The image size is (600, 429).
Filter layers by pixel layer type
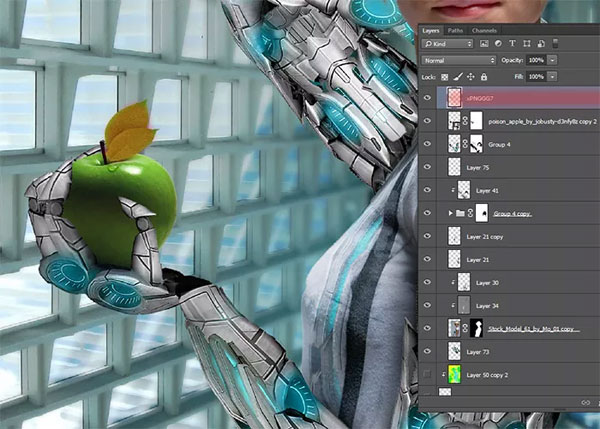(x=484, y=44)
